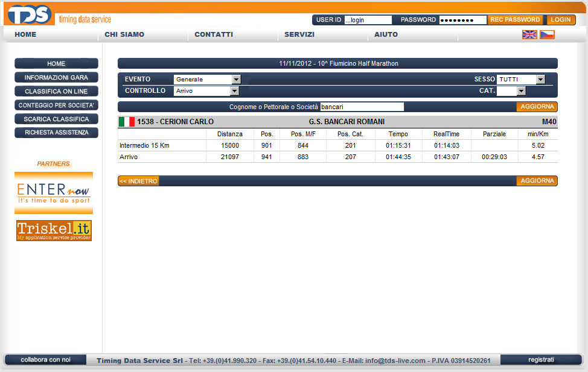
Task: Expand the EVENTO dropdown
Action: tap(207, 80)
